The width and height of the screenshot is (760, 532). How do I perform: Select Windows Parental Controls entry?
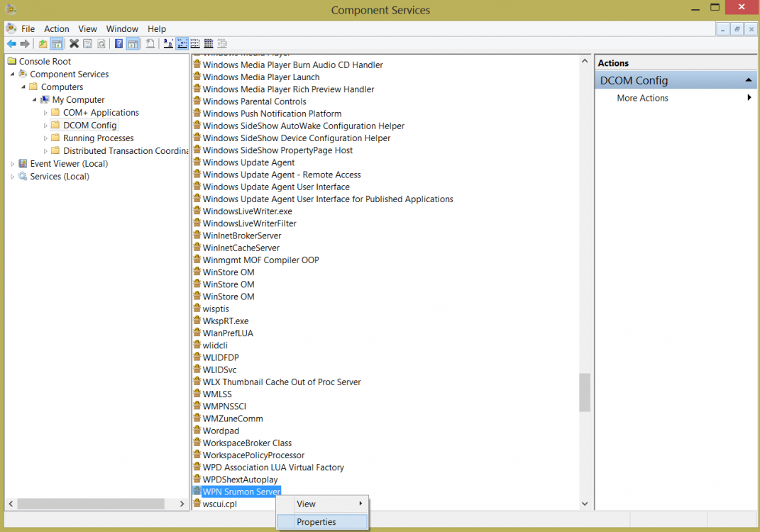(255, 101)
